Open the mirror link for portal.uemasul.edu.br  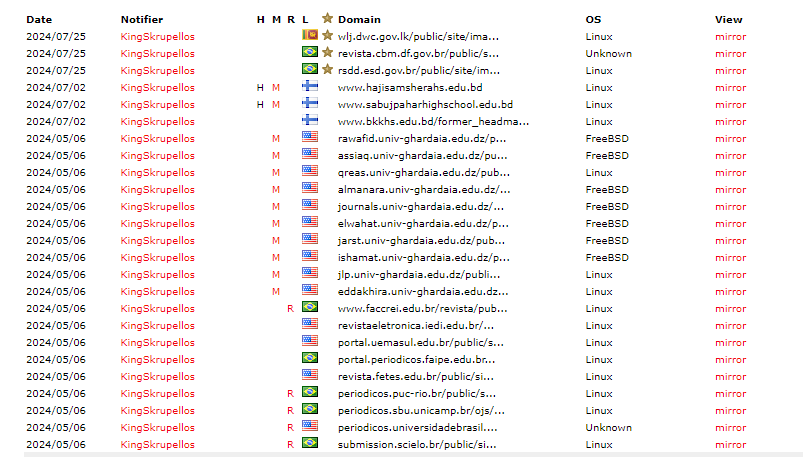pyautogui.click(x=730, y=342)
